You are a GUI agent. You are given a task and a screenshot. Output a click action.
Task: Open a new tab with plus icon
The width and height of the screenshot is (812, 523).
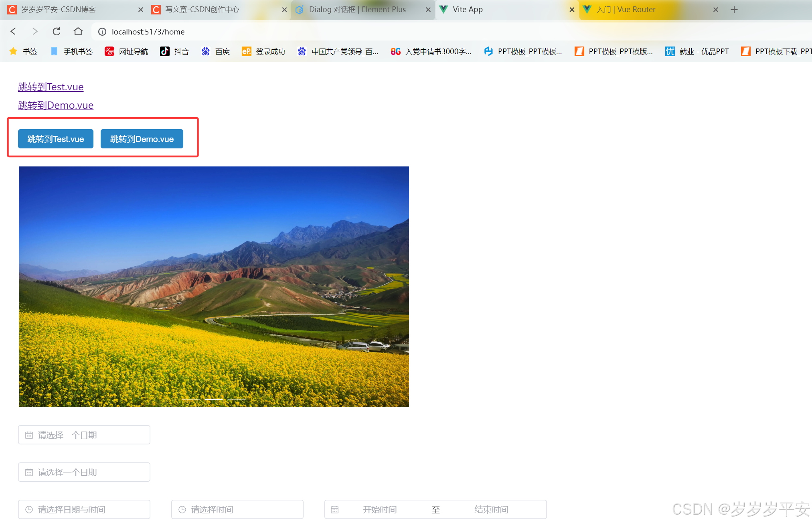pyautogui.click(x=734, y=10)
